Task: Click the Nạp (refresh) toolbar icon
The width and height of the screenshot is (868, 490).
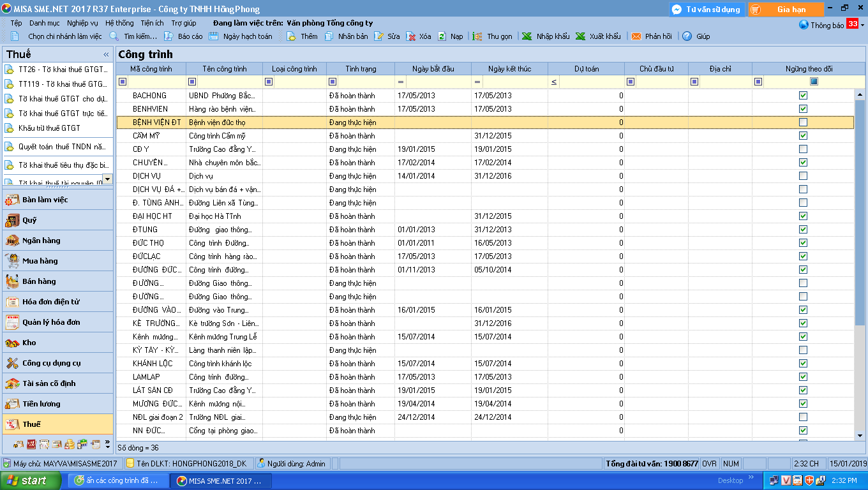Action: tap(442, 36)
